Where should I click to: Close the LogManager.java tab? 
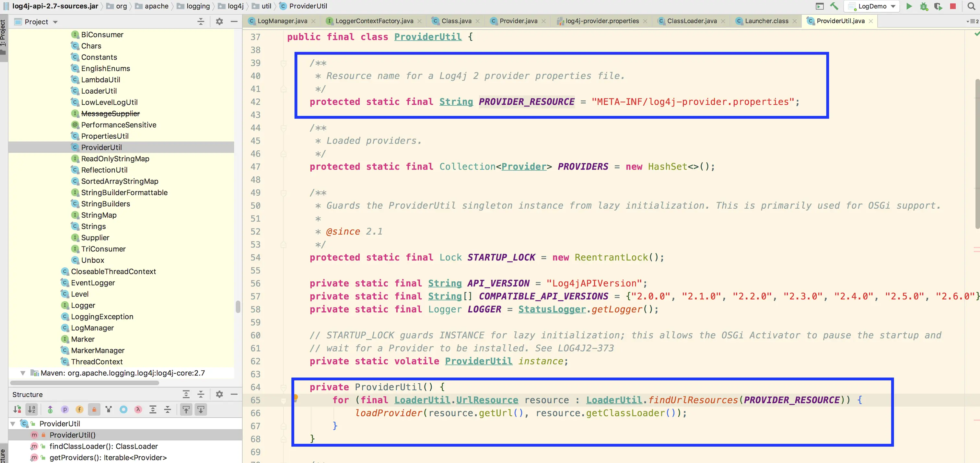pyautogui.click(x=313, y=21)
